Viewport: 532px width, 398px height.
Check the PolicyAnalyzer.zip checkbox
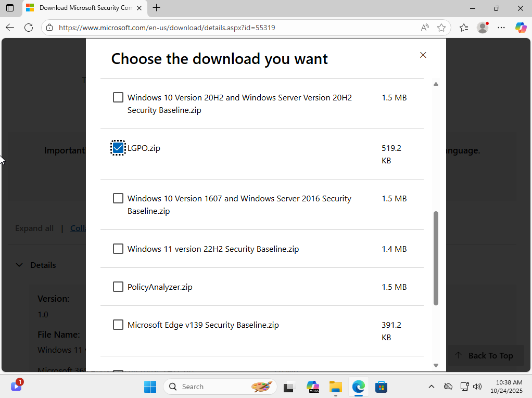click(118, 287)
